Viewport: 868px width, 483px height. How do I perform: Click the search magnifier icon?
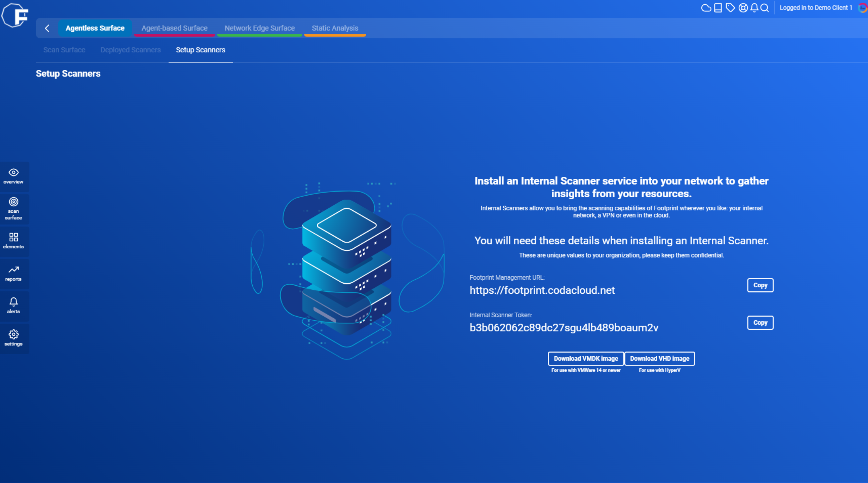pyautogui.click(x=765, y=8)
